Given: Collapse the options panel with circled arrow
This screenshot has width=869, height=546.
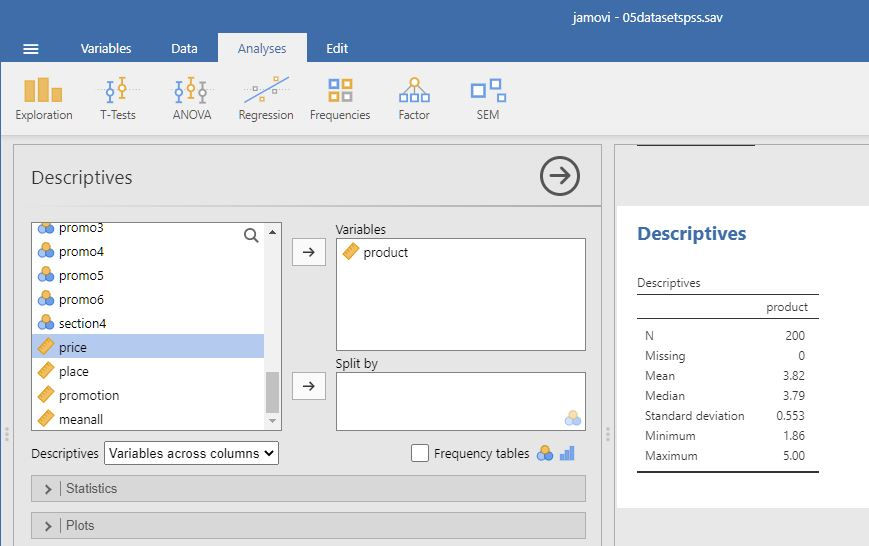Looking at the screenshot, I should point(560,176).
